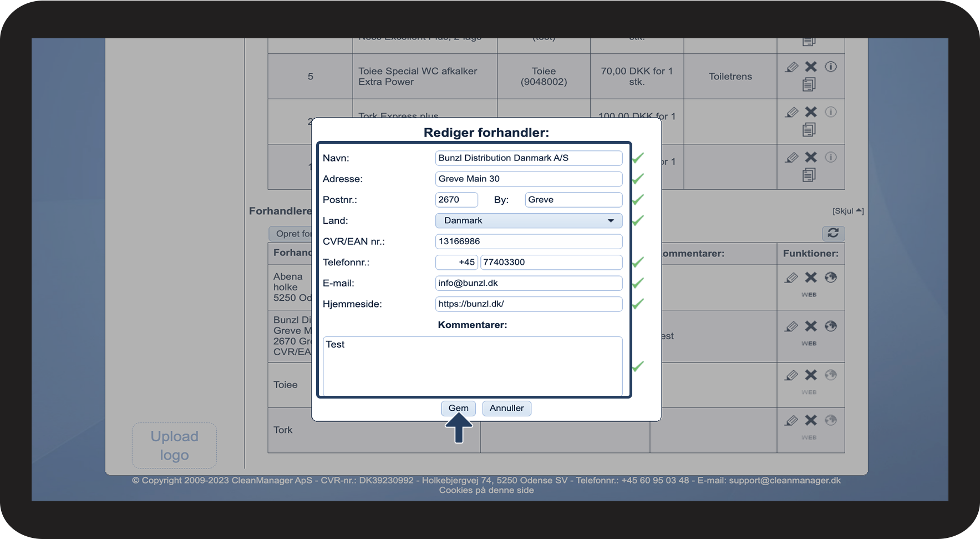Delete the Tork dealer row
Image resolution: width=980 pixels, height=539 pixels.
click(811, 421)
